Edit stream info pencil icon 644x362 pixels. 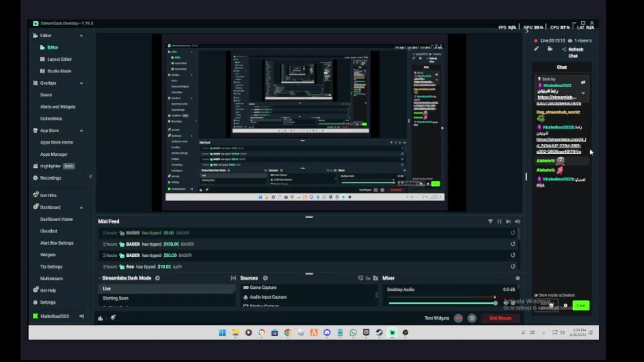[x=536, y=49]
